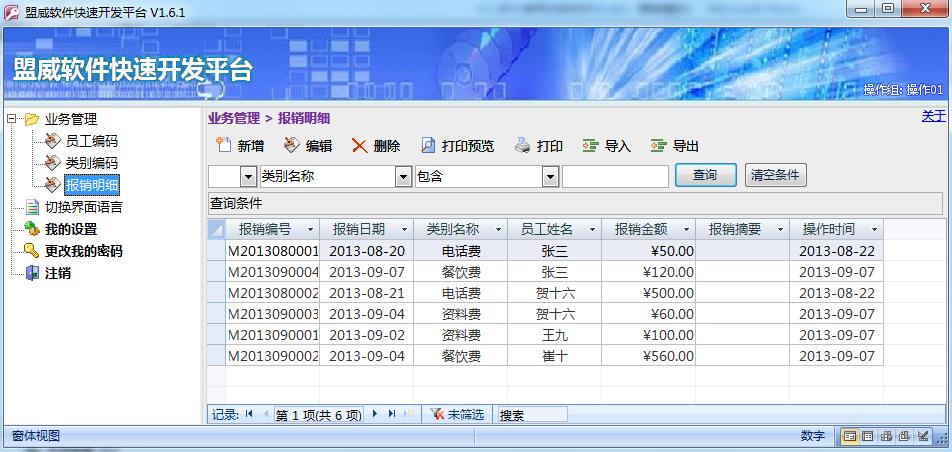Click cell M2013080001
Image resolution: width=952 pixels, height=452 pixels.
tap(273, 251)
